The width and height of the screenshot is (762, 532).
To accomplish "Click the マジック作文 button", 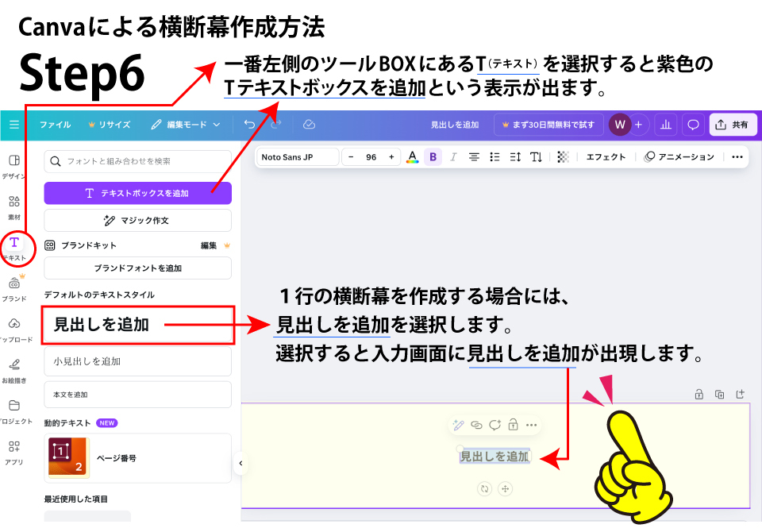I will (x=137, y=220).
